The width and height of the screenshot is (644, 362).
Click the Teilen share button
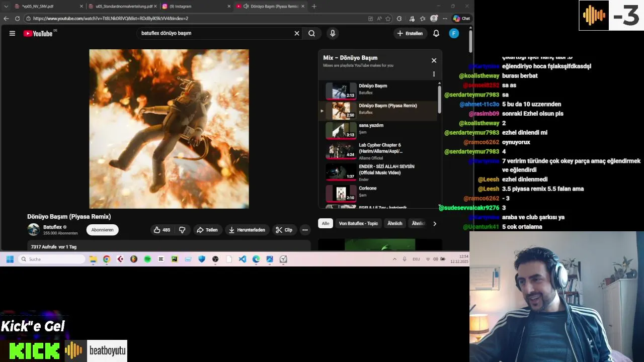pos(207,230)
